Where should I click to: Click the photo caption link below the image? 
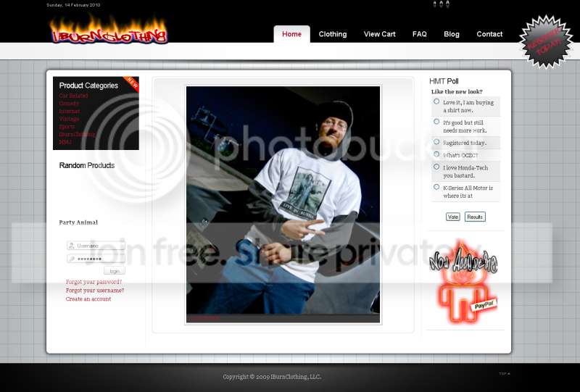click(204, 318)
